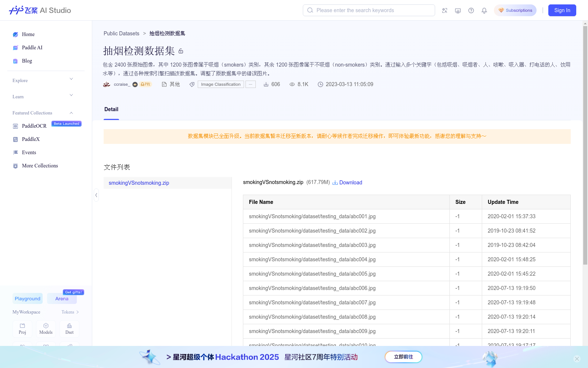This screenshot has width=588, height=368.
Task: Close the Hackathon banner with X
Action: click(577, 359)
